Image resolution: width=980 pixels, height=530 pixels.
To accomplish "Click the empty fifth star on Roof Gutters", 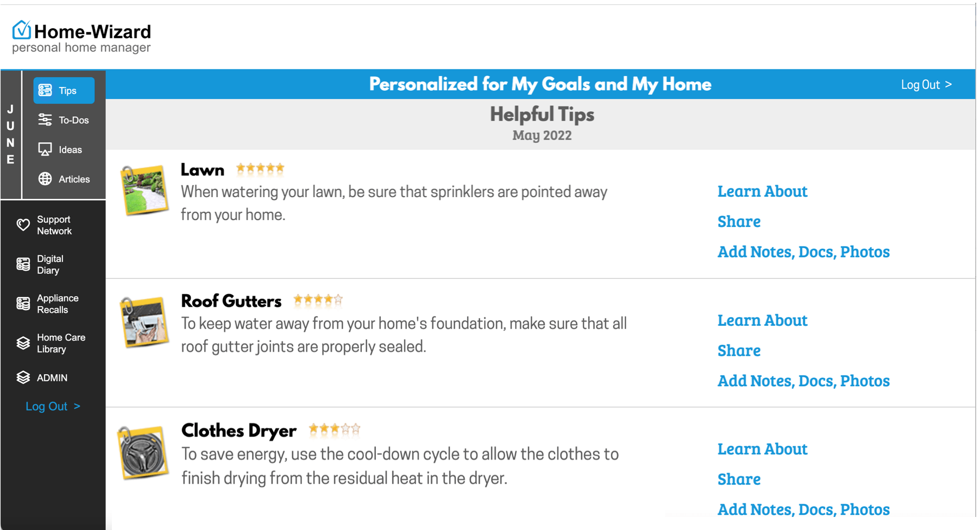I will click(x=339, y=300).
